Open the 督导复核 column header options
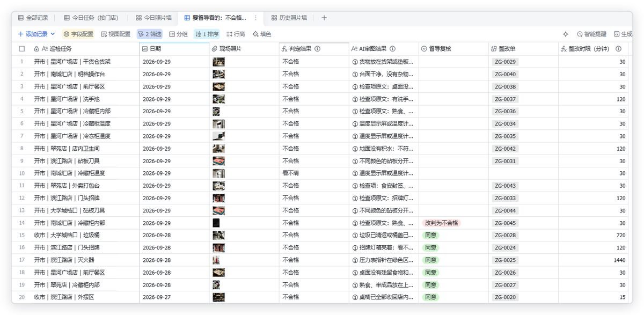Image resolution: width=644 pixels, height=315 pixels. pyautogui.click(x=453, y=49)
